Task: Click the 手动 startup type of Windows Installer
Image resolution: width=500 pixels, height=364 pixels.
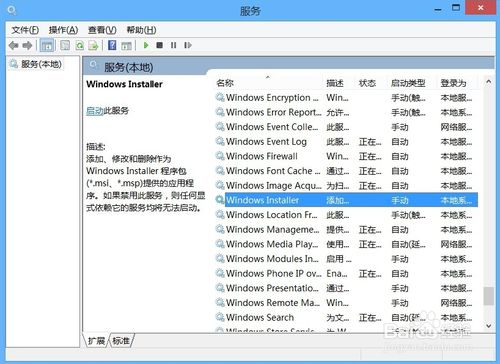Action: pyautogui.click(x=400, y=200)
